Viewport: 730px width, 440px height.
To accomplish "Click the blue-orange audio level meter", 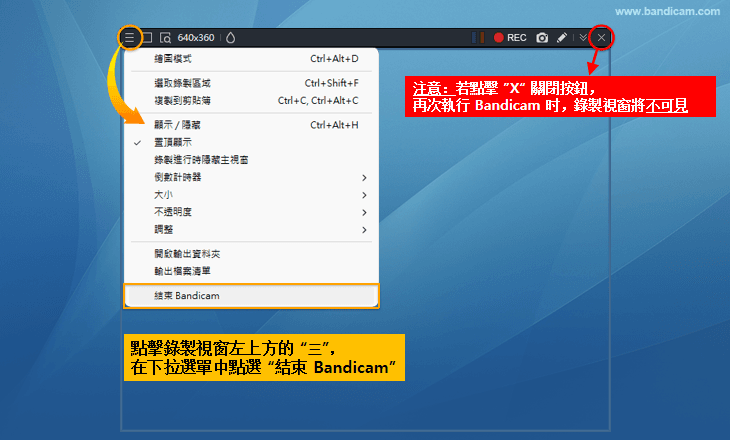I will point(478,37).
